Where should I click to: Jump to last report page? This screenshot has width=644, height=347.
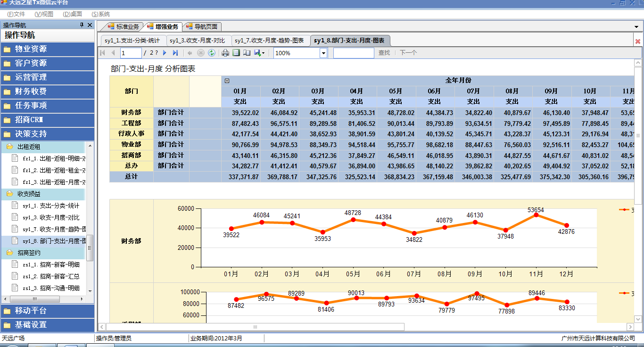click(175, 53)
